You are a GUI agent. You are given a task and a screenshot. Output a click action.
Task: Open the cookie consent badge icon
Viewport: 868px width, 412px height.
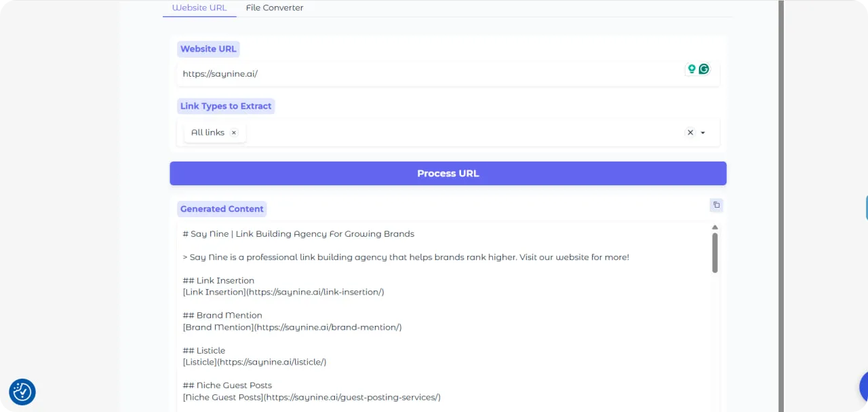(22, 392)
